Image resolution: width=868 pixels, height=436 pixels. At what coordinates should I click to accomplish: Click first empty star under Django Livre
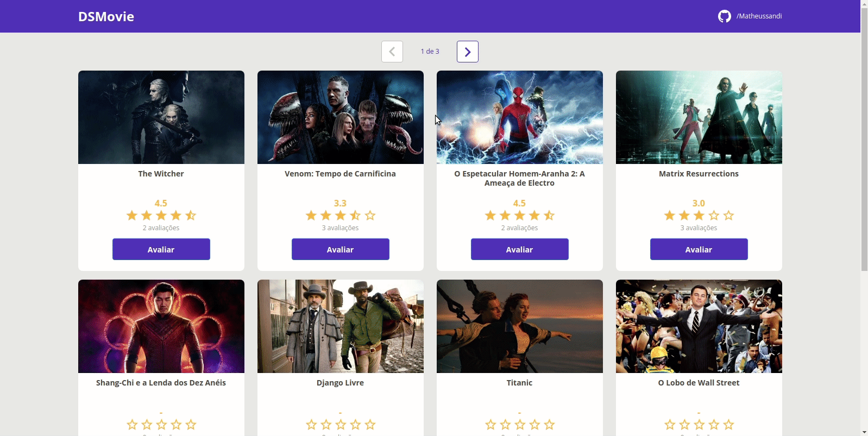(x=311, y=425)
